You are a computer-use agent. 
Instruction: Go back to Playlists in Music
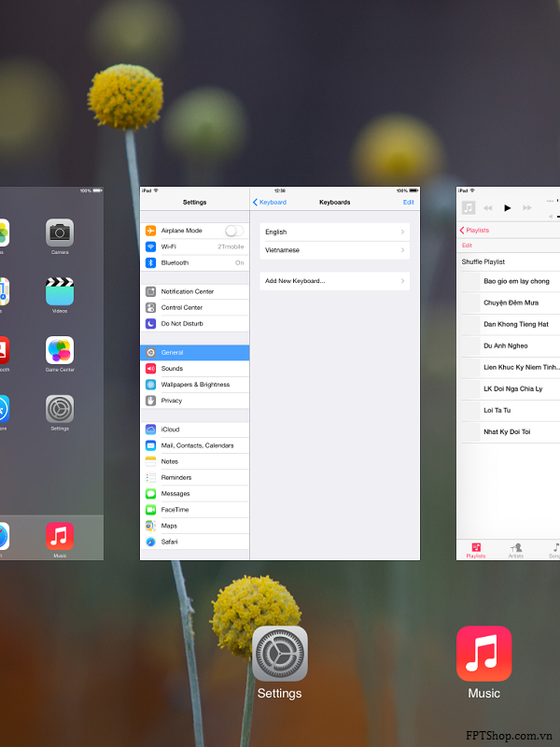pos(474,230)
